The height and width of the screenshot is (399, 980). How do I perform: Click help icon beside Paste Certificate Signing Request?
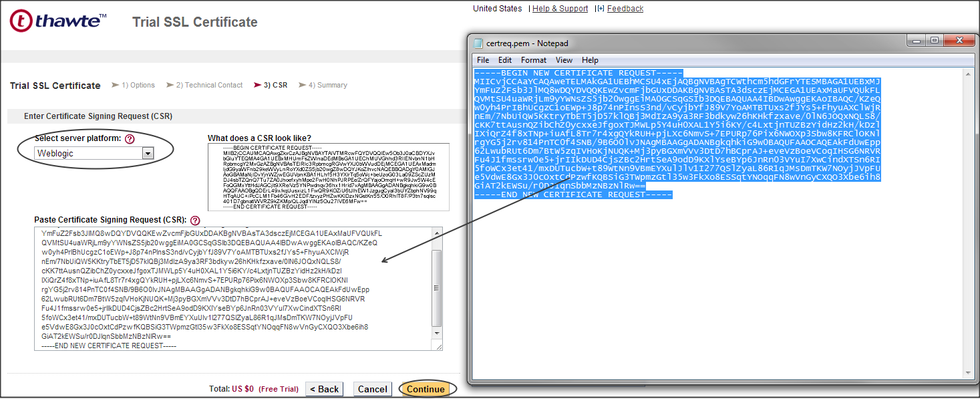pyautogui.click(x=195, y=220)
